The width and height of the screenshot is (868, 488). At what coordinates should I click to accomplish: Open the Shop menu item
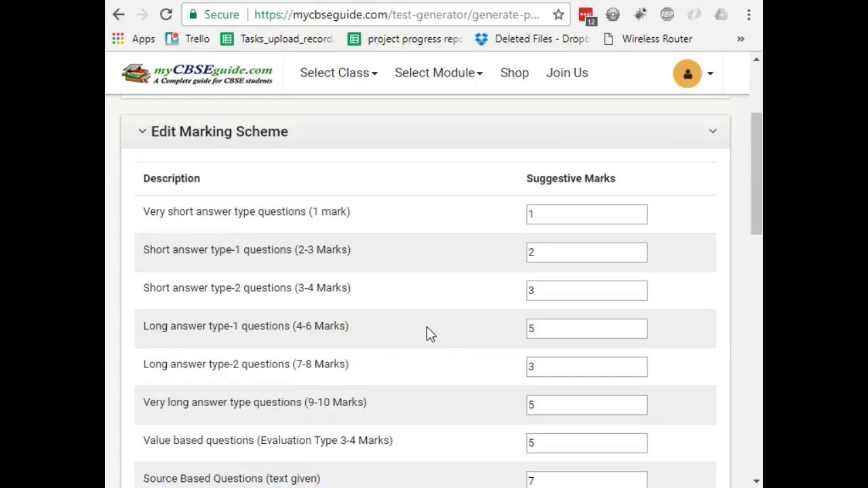514,73
